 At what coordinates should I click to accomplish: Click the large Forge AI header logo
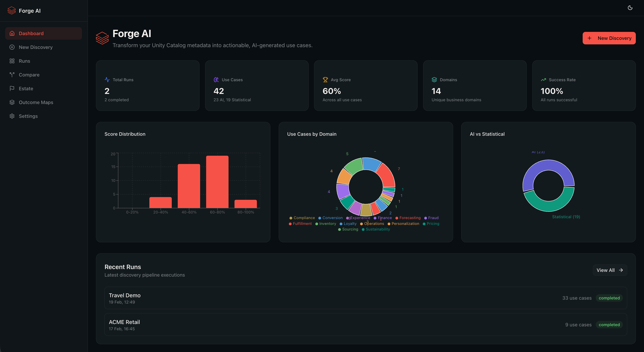click(x=102, y=38)
